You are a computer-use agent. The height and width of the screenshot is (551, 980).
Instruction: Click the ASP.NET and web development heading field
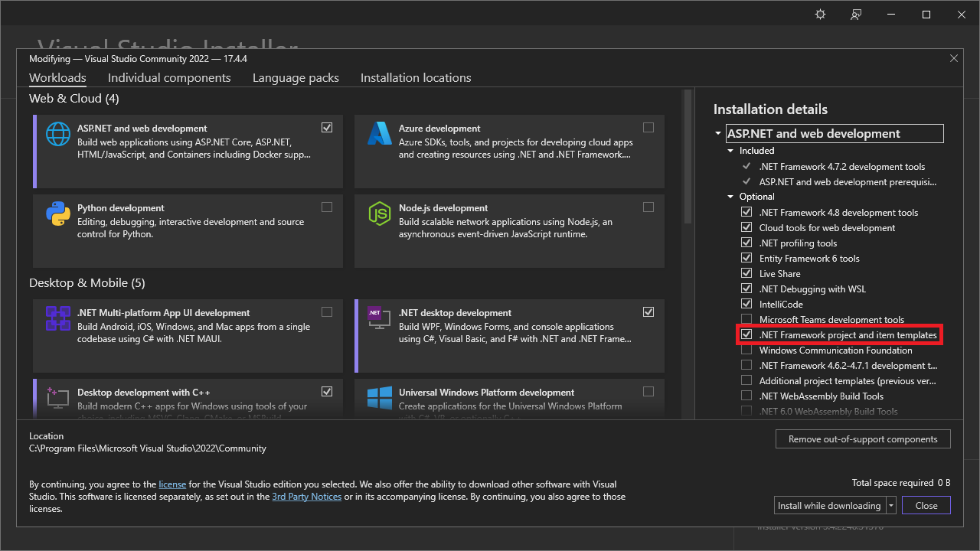coord(835,134)
